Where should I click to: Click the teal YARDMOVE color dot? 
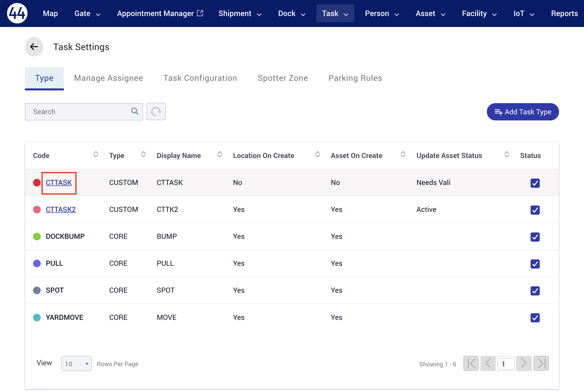coord(37,318)
